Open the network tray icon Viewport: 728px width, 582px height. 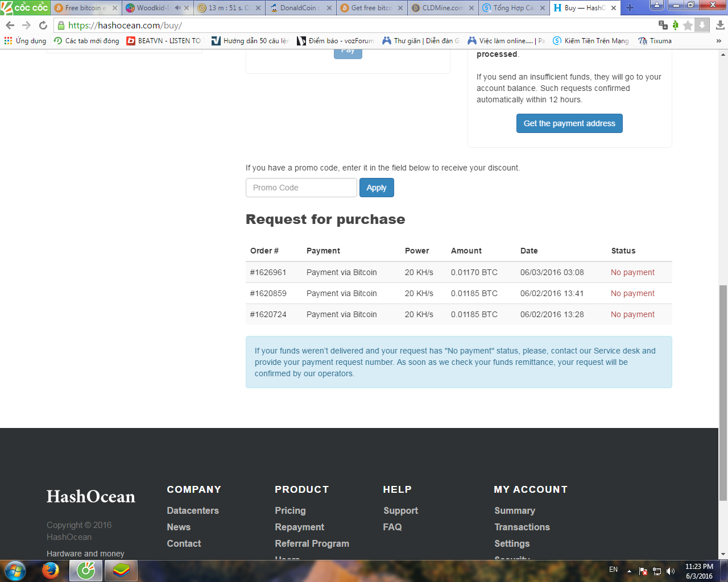click(657, 571)
